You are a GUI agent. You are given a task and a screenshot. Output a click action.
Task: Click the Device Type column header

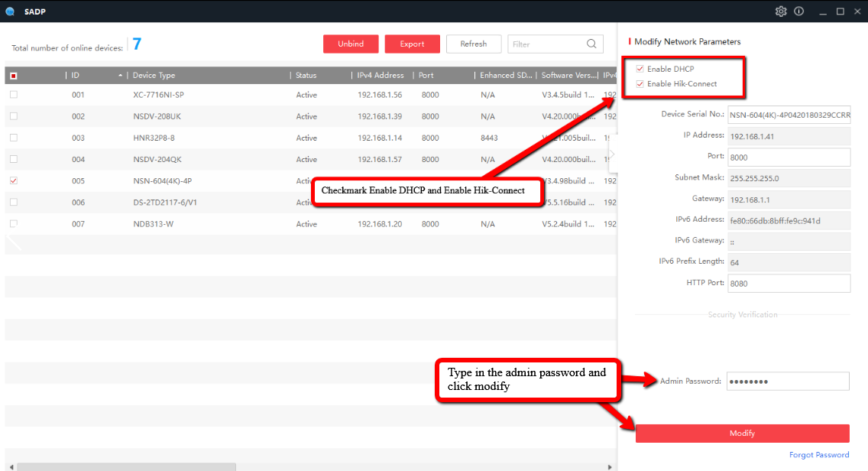[154, 76]
